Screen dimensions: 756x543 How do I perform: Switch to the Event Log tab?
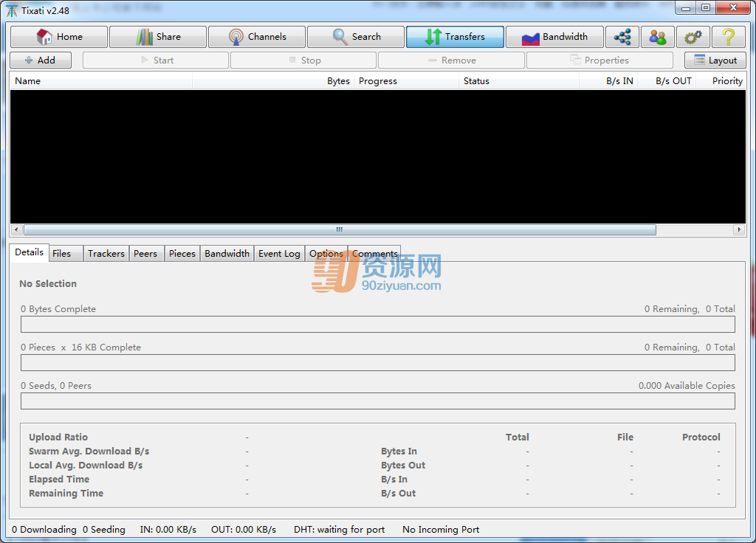coord(279,254)
